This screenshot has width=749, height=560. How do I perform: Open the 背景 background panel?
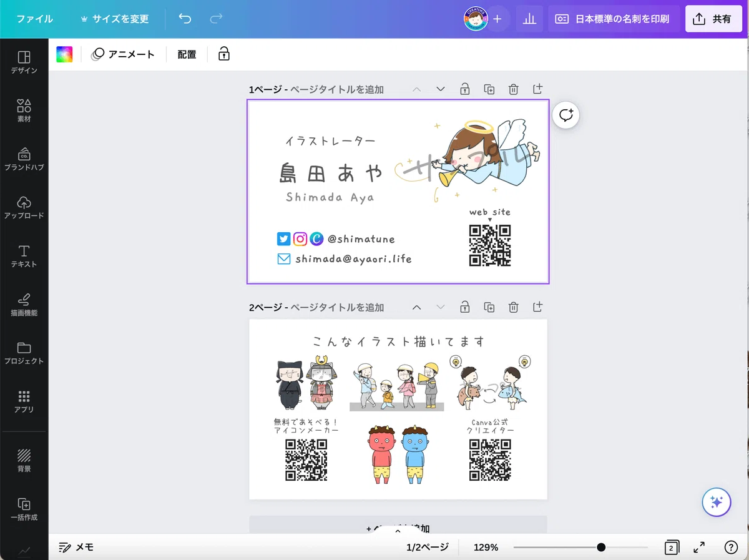pyautogui.click(x=24, y=461)
